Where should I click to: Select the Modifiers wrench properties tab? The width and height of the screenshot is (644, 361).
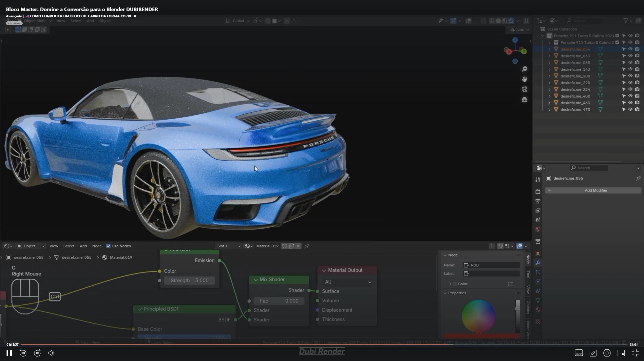[x=538, y=263]
